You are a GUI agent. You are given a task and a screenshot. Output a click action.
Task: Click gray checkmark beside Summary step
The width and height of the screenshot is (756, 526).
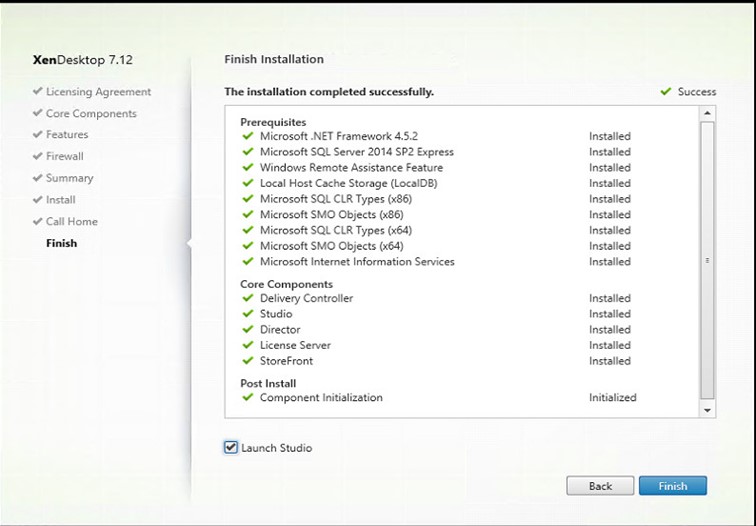click(38, 177)
